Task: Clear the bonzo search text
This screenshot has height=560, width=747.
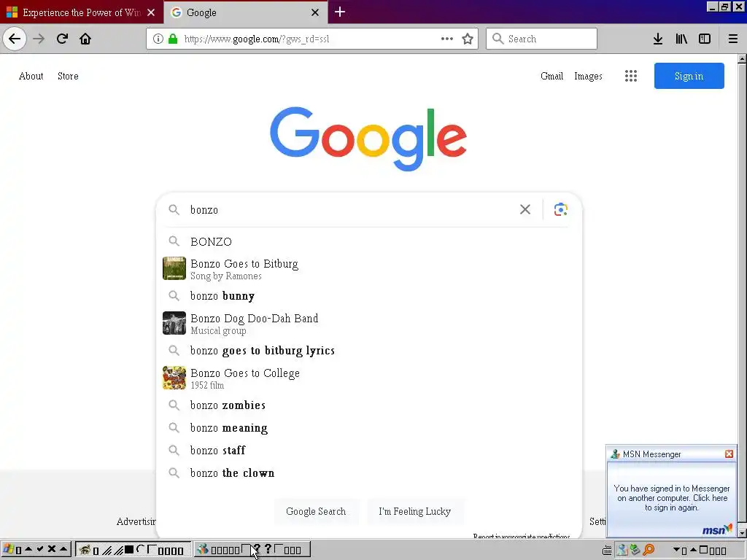Action: click(525, 209)
